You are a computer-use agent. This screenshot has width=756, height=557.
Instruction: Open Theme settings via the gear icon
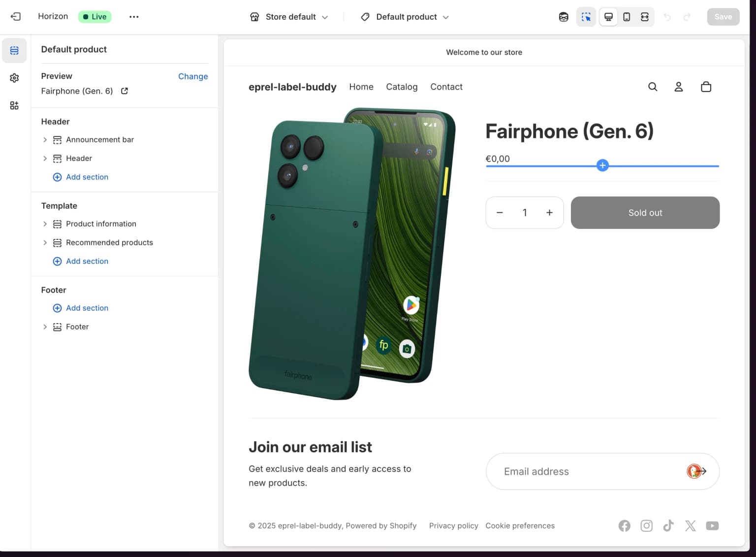[14, 78]
